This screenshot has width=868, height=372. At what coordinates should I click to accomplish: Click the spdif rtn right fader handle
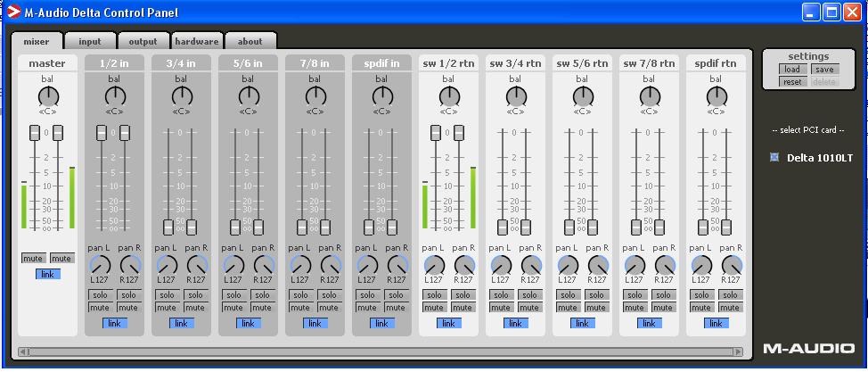(726, 227)
